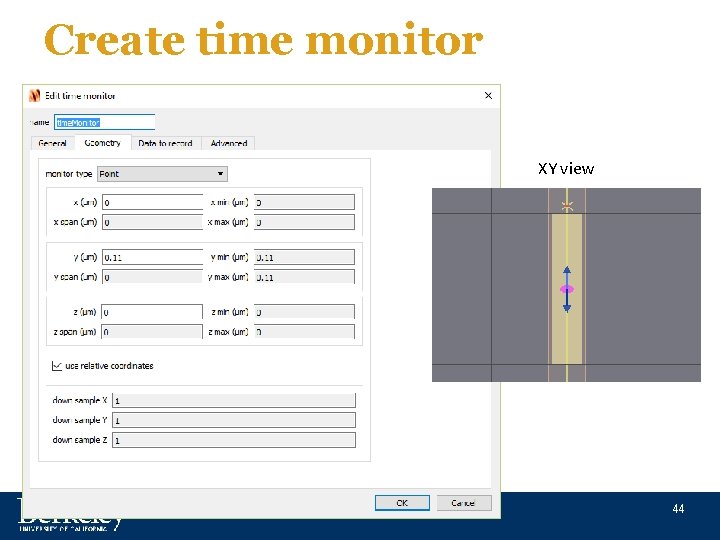The image size is (720, 540).
Task: Click the OK button
Action: pos(402,503)
